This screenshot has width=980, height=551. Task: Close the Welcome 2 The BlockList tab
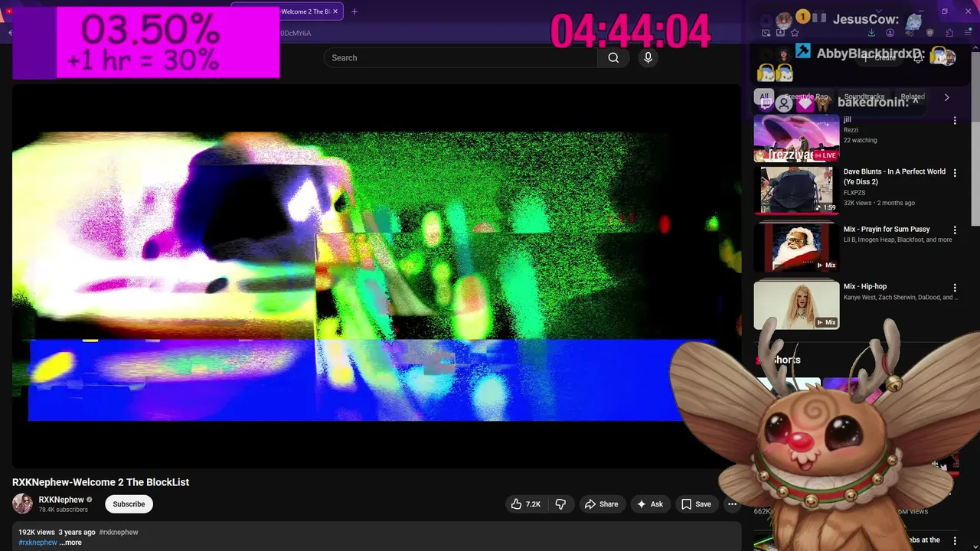(x=335, y=11)
